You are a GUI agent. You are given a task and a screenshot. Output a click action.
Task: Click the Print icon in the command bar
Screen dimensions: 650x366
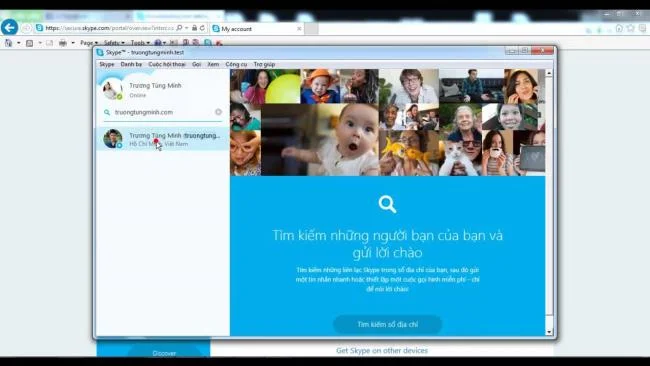pyautogui.click(x=63, y=43)
